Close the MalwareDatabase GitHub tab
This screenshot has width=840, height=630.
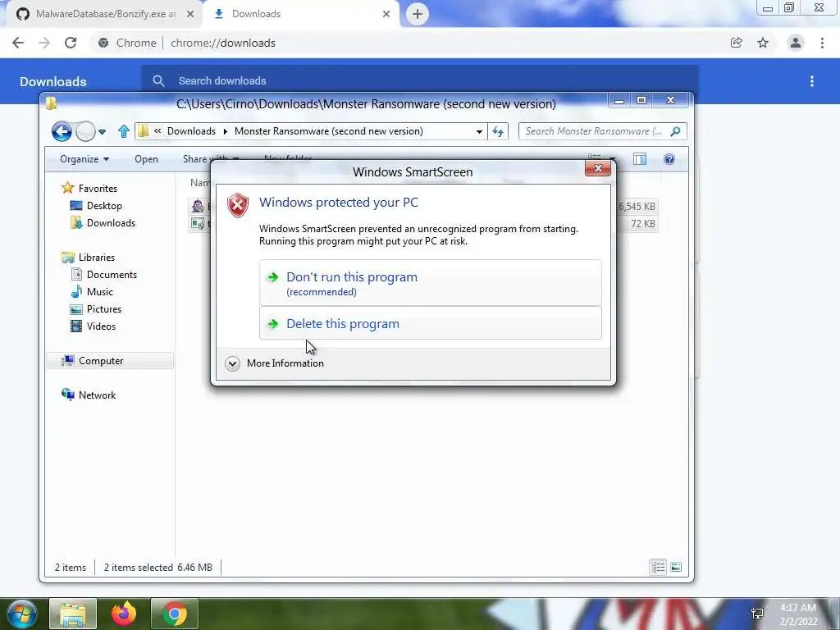[x=190, y=14]
